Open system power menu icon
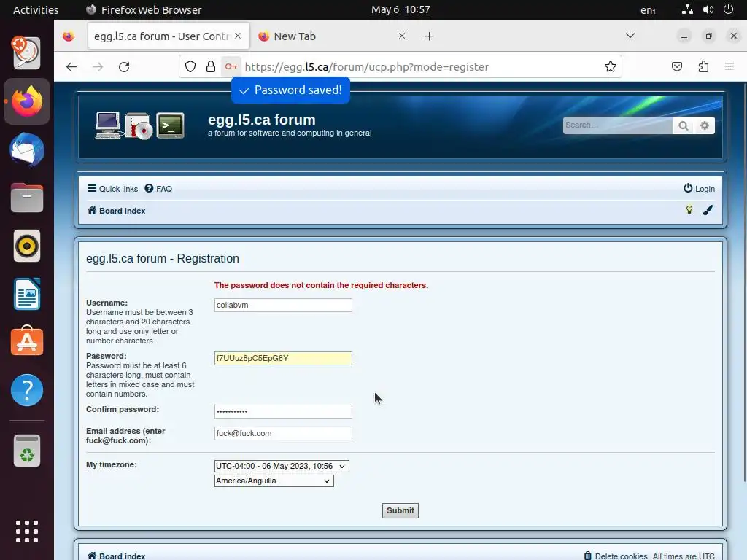The height and width of the screenshot is (560, 747). [729, 9]
